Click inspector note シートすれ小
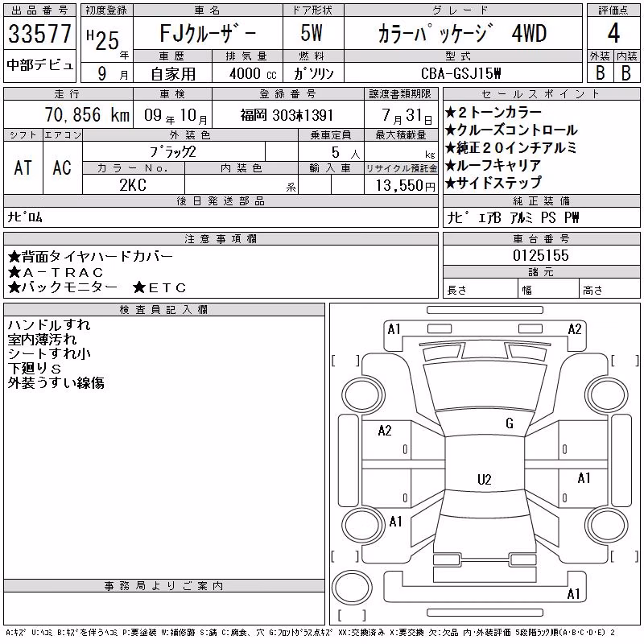 click(x=49, y=353)
